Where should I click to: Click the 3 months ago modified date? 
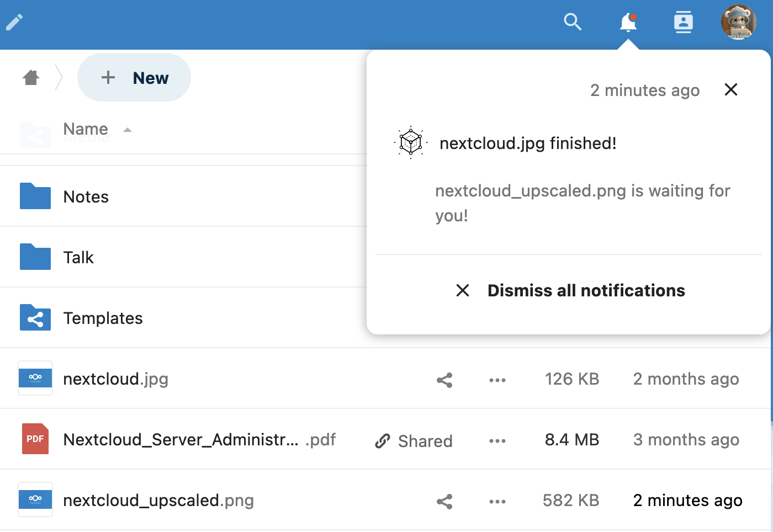point(686,440)
